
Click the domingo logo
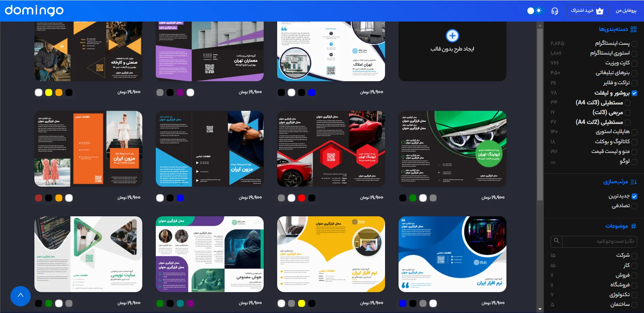click(x=34, y=10)
